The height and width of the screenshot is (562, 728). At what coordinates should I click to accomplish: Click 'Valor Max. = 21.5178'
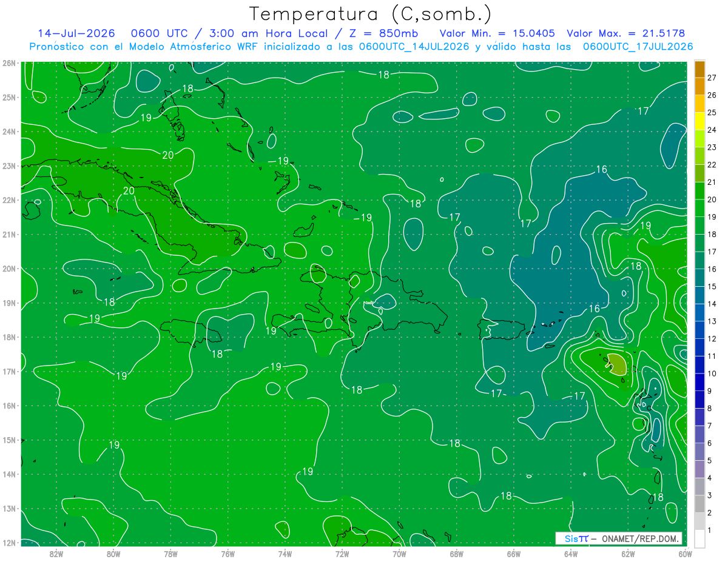coord(626,34)
